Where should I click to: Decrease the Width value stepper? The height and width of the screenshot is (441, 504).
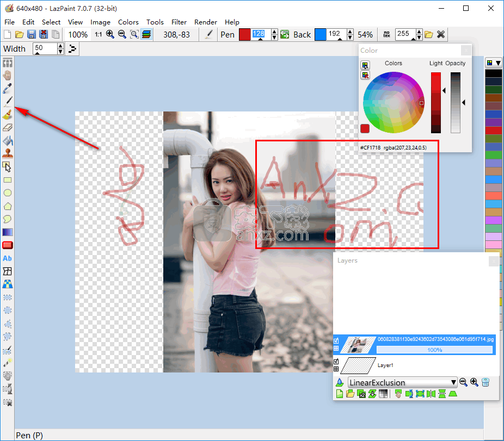(x=60, y=52)
